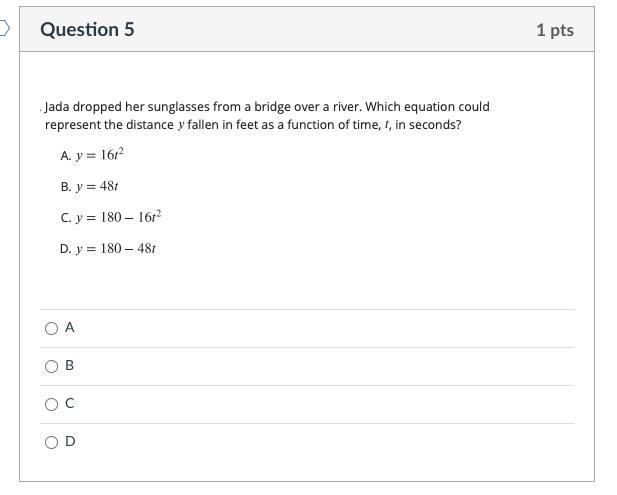Click the answer label letter D

click(x=70, y=441)
